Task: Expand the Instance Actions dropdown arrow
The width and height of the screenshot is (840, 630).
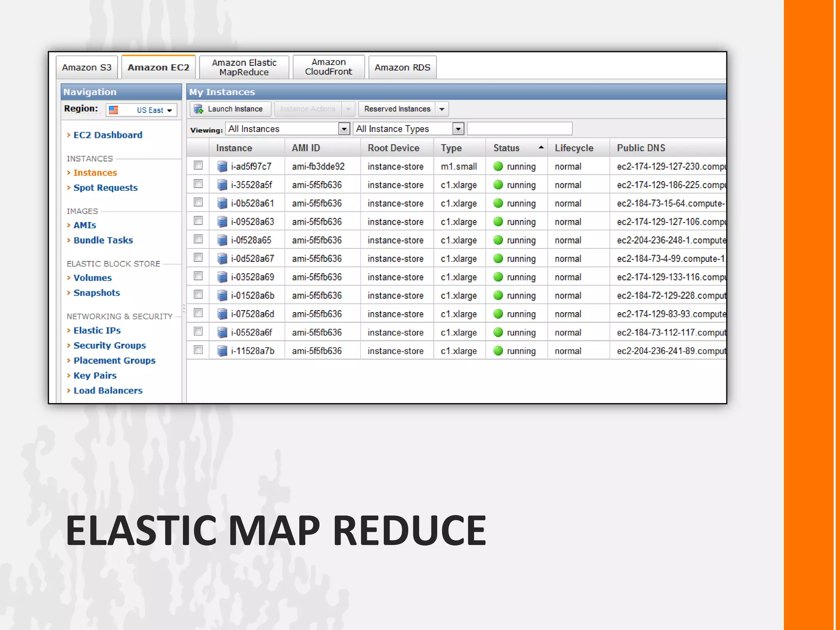Action: coord(348,109)
